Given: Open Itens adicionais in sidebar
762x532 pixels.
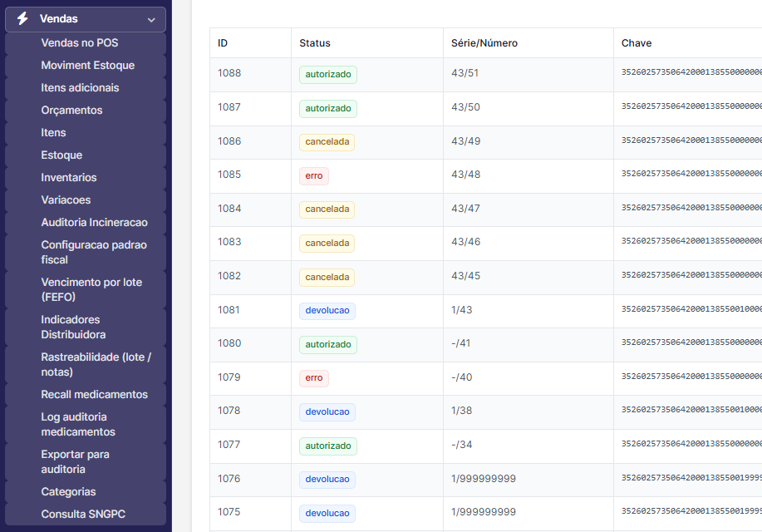Looking at the screenshot, I should point(80,87).
